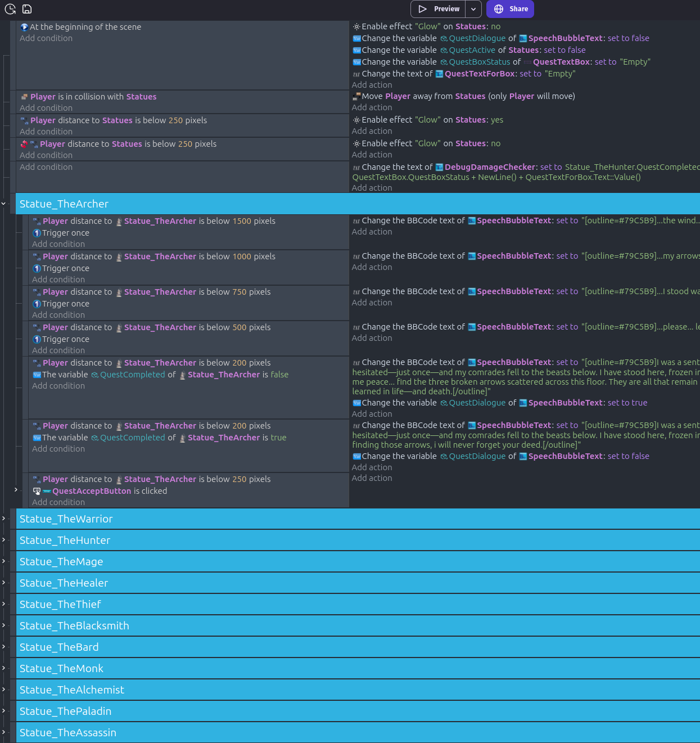Click 'Add action' under Move Player away action

coord(372,107)
